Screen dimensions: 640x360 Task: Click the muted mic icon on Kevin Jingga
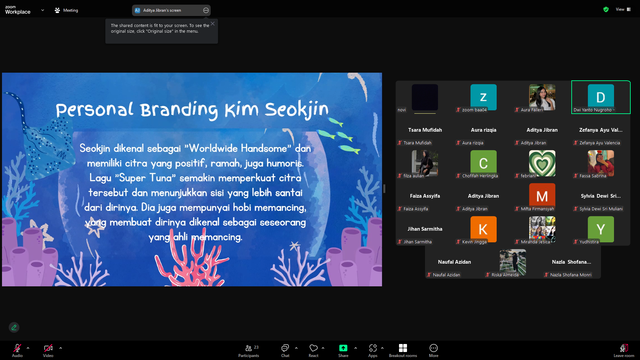point(458,242)
